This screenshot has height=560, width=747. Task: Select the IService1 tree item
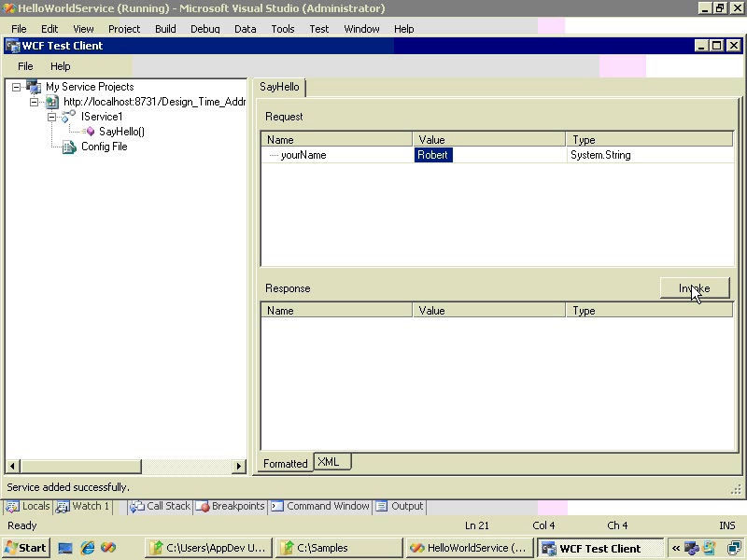point(102,117)
